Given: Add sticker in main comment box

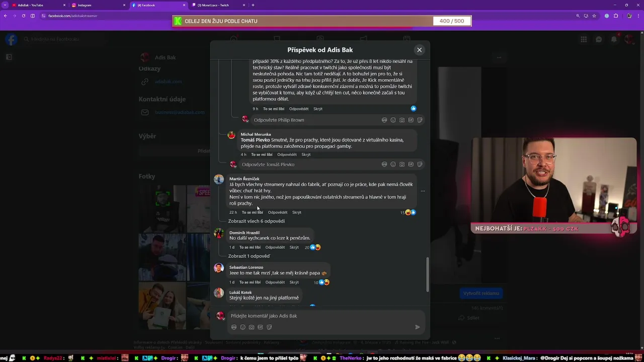Looking at the screenshot, I should click(x=269, y=327).
